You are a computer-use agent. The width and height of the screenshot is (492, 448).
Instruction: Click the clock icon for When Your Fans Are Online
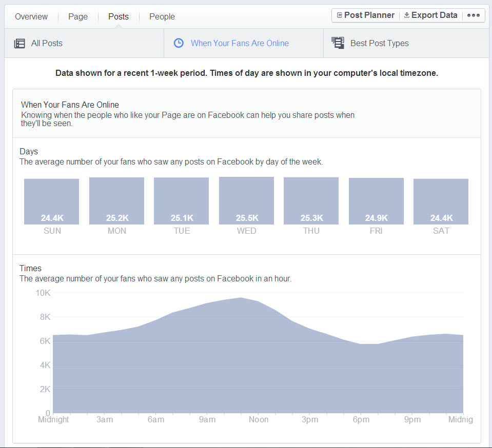(x=179, y=43)
